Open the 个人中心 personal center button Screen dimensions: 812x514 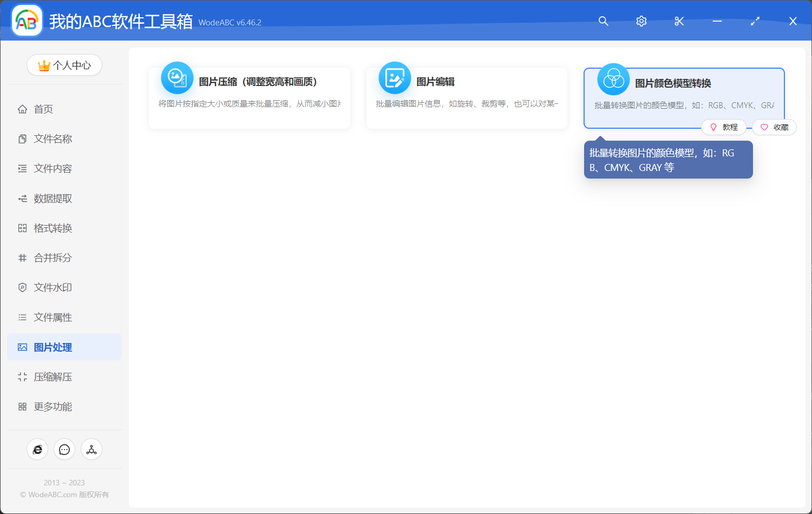(x=64, y=65)
